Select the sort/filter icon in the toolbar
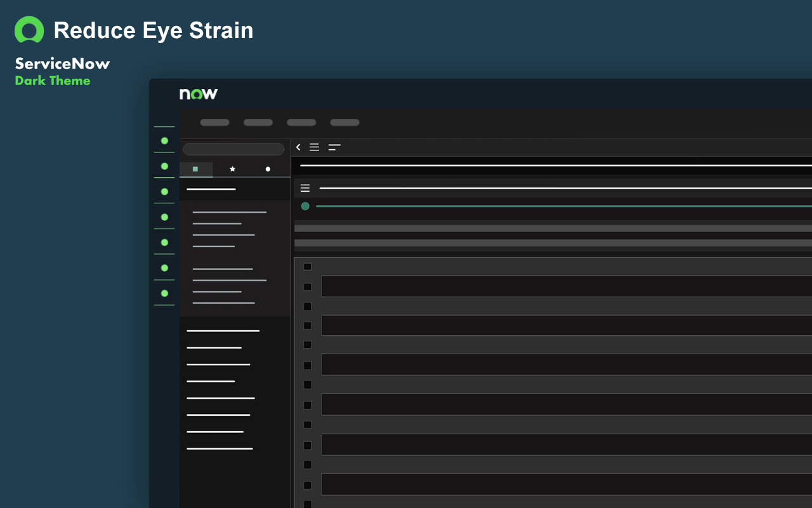 coord(334,147)
